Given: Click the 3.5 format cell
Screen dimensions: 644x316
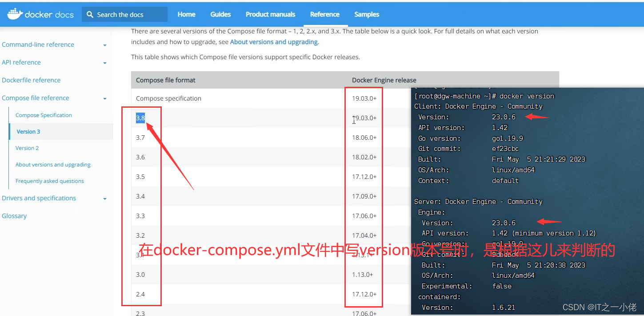Looking at the screenshot, I should pos(140,177).
